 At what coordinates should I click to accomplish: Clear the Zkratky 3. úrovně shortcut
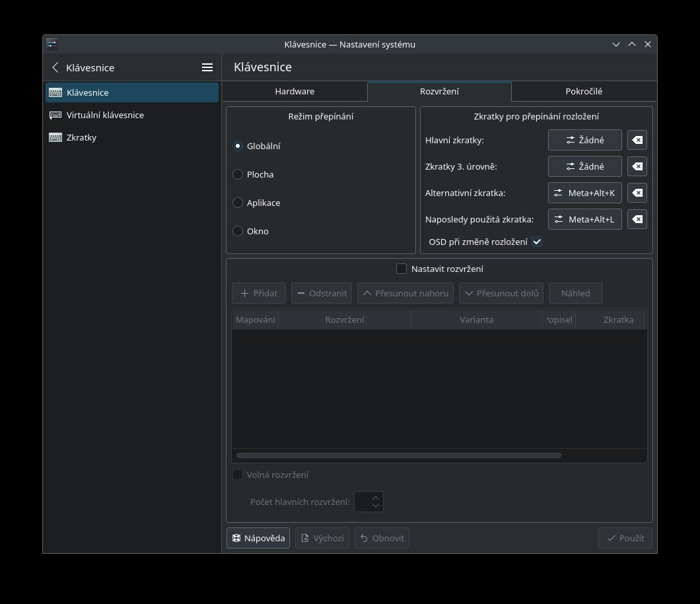[637, 166]
